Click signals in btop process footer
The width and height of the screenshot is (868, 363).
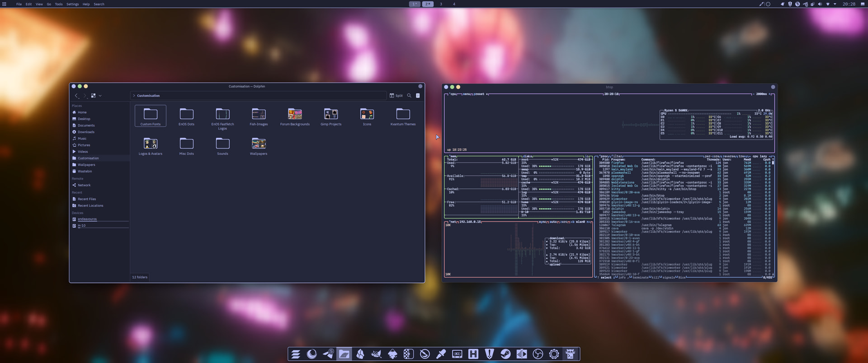click(669, 277)
